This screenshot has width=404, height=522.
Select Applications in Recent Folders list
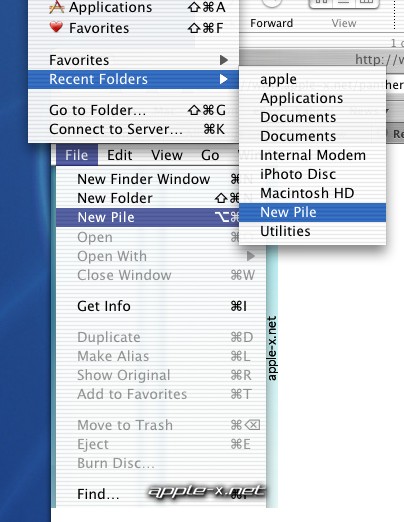(x=312, y=98)
